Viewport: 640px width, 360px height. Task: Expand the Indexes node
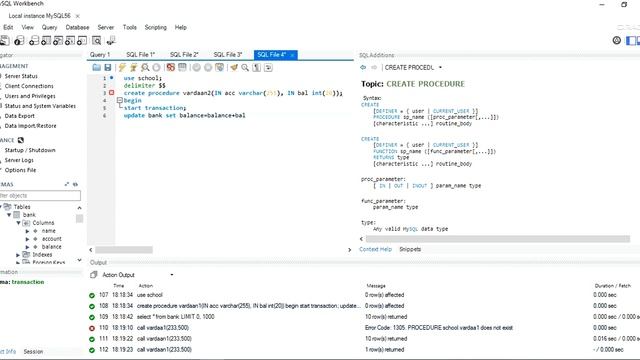click(18, 255)
